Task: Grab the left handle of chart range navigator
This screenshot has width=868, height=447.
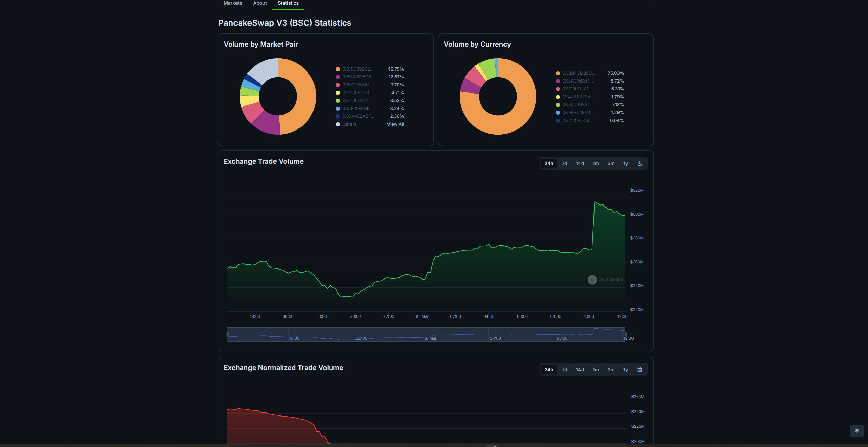Action: pos(227,334)
